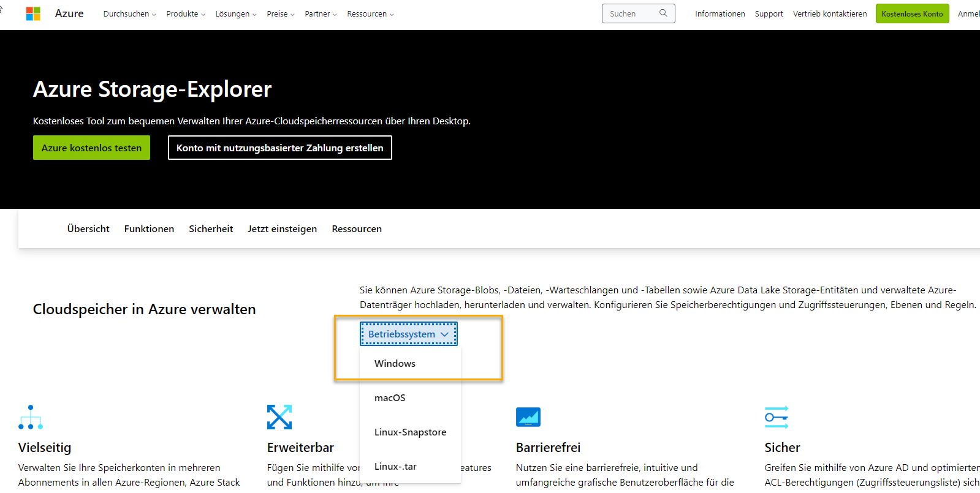
Task: Switch to the Funktionen tab
Action: 149,229
